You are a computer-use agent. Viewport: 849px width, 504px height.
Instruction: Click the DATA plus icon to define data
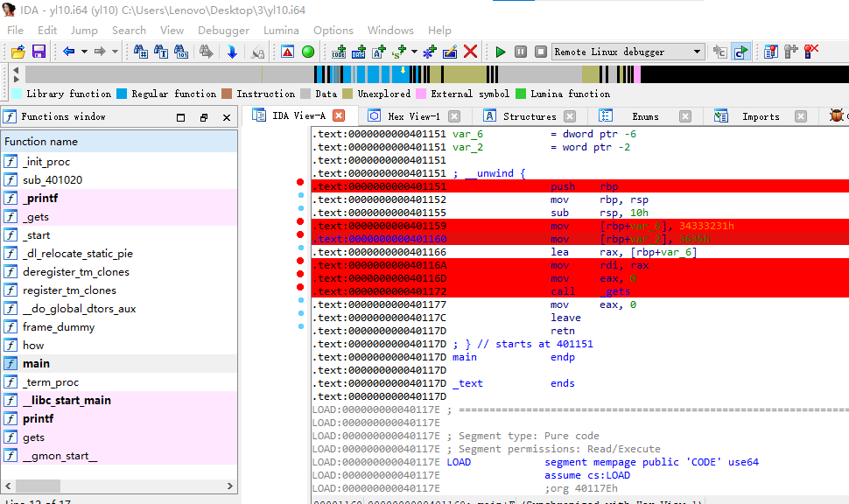coord(359,52)
